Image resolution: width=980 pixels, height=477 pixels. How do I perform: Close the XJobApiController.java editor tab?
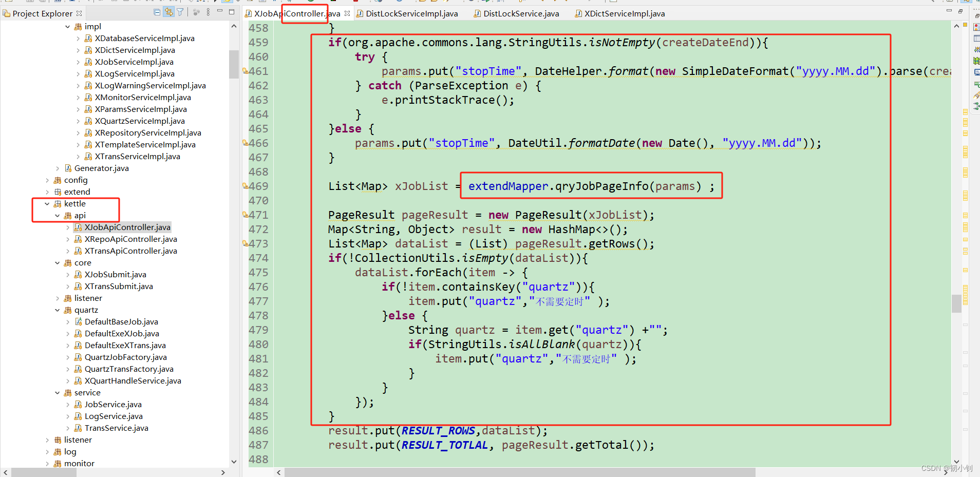pyautogui.click(x=347, y=13)
